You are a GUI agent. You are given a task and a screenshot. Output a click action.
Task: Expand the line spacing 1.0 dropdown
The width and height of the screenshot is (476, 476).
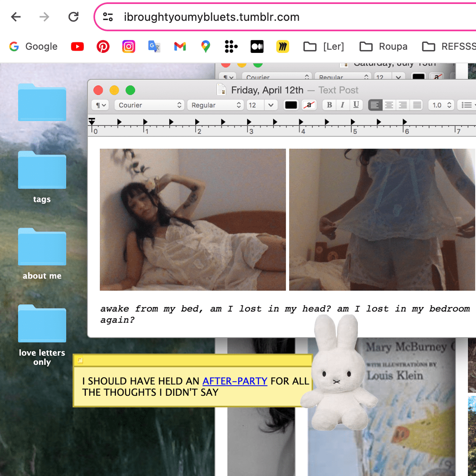click(442, 105)
